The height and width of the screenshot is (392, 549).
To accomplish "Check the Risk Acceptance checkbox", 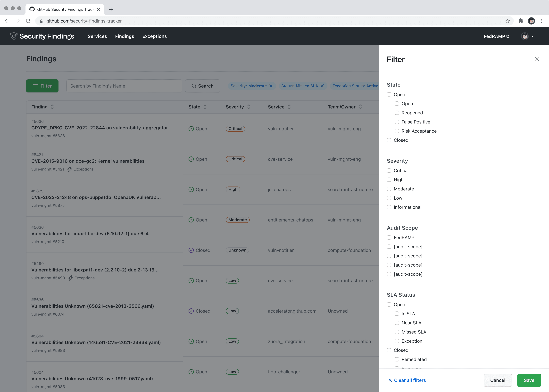I will point(397,131).
